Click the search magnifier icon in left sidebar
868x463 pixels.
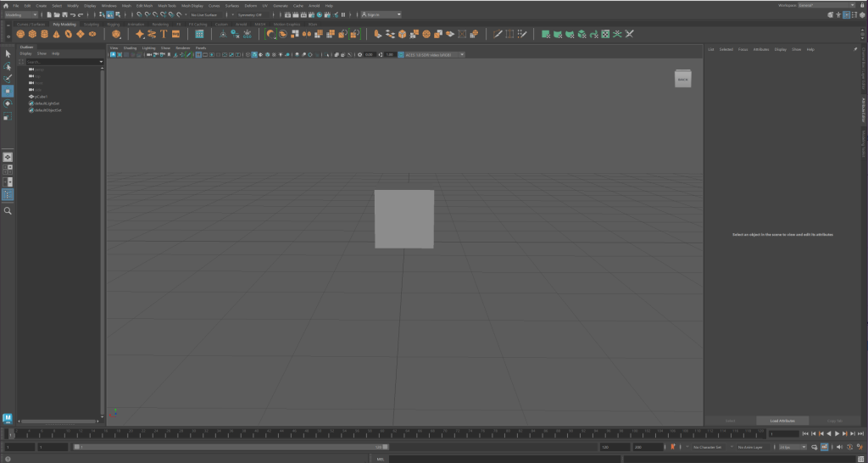click(8, 211)
